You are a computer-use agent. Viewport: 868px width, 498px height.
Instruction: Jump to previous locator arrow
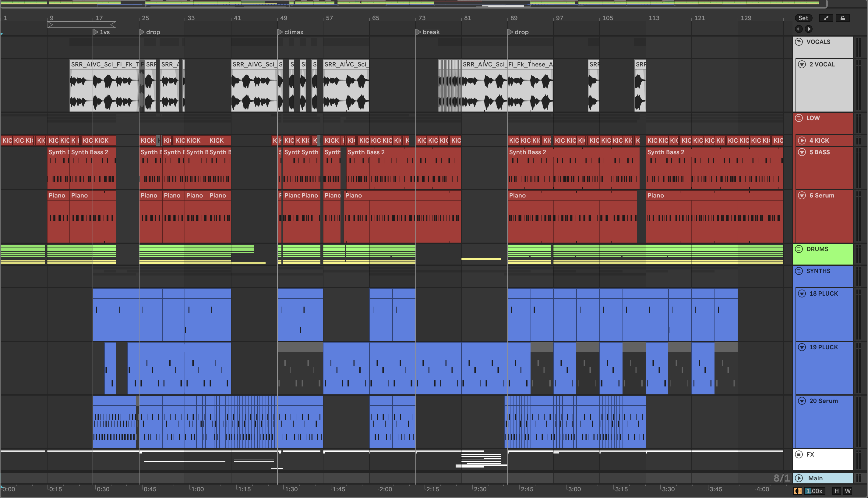(x=799, y=29)
